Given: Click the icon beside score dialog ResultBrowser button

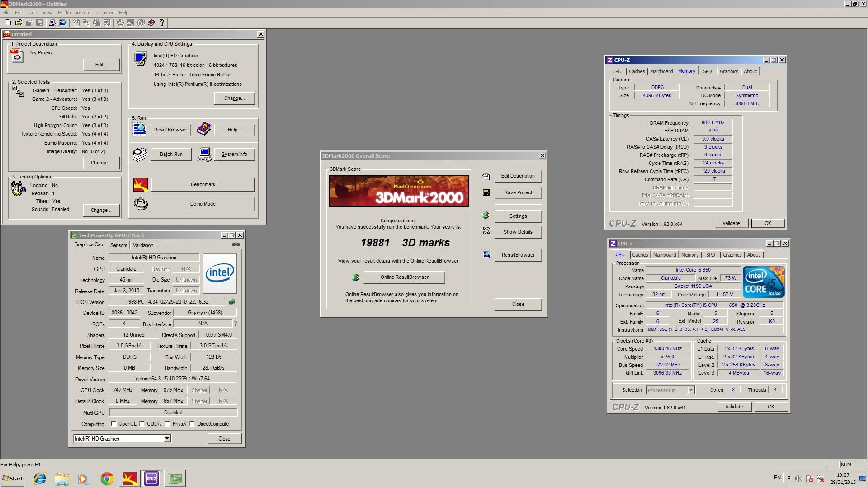Looking at the screenshot, I should 486,255.
